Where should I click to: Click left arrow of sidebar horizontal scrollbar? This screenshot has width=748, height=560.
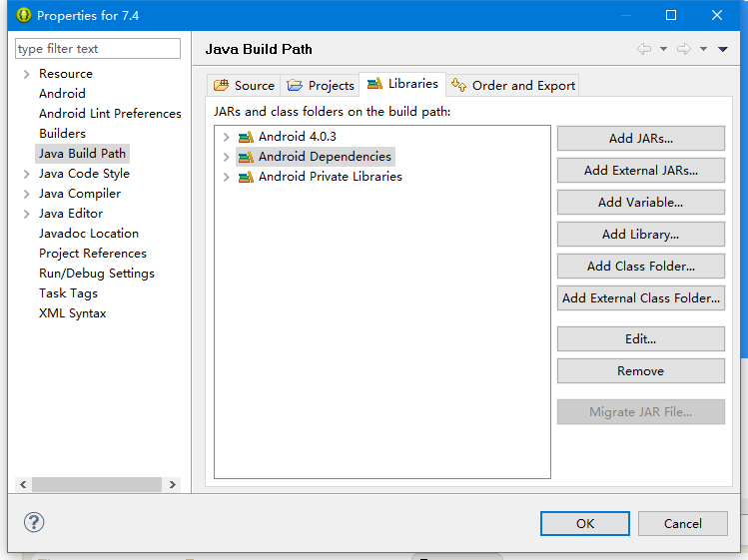coord(23,484)
